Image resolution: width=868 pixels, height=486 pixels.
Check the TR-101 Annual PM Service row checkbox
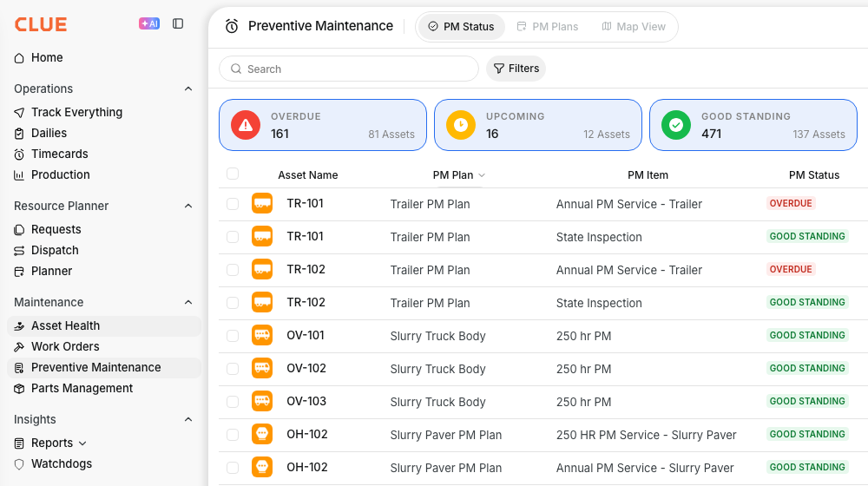pos(233,204)
